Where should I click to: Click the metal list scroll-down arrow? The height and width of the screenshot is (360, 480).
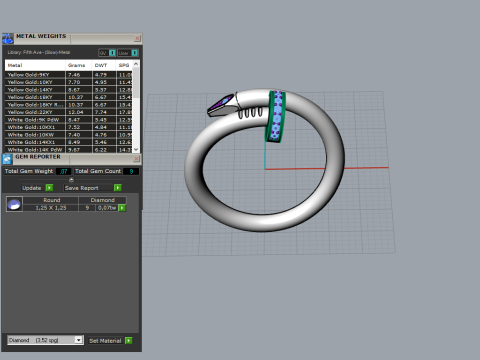click(136, 149)
